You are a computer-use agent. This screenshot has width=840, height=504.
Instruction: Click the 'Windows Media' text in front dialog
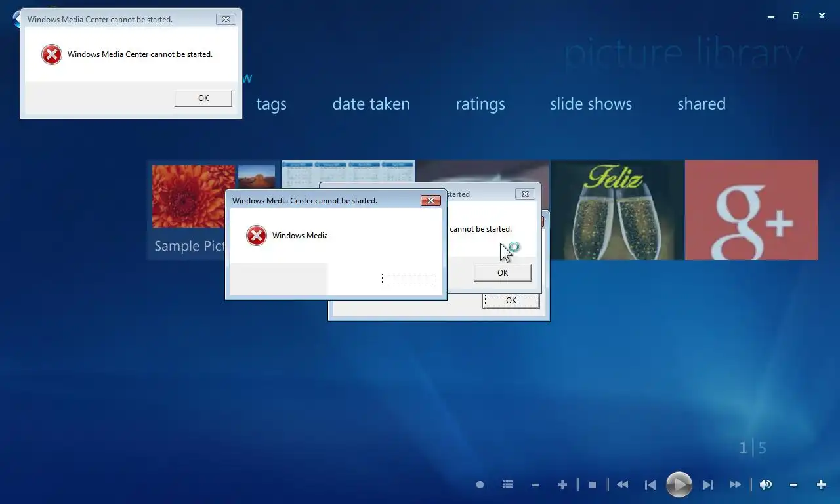tap(300, 236)
